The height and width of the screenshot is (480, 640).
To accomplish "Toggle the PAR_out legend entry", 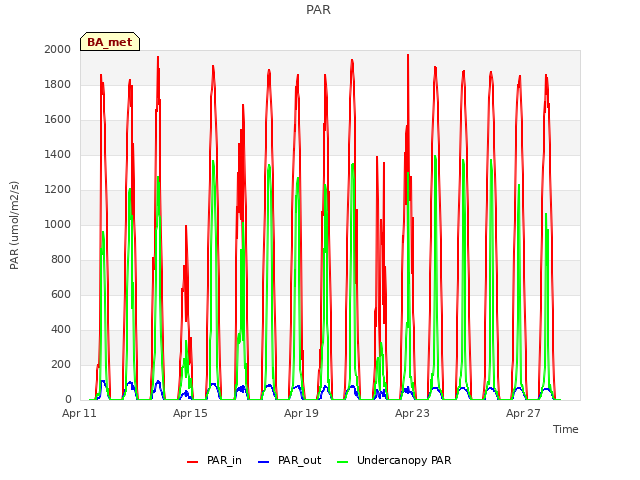I will coord(290,460).
